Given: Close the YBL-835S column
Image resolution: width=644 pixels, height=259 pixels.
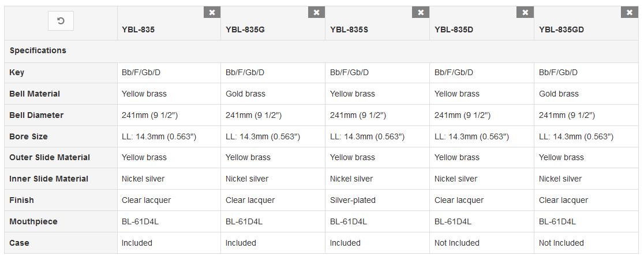Looking at the screenshot, I should tap(421, 12).
